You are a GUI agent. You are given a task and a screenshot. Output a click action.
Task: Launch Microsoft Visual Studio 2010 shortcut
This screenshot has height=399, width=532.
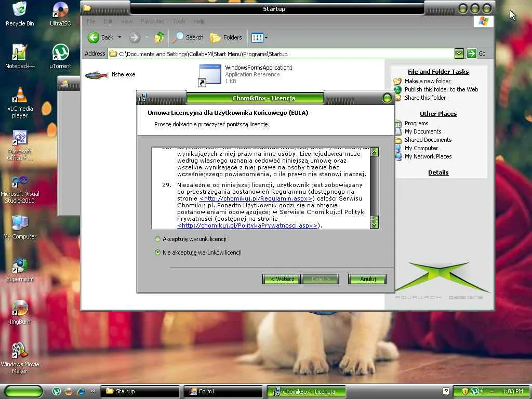tap(20, 189)
